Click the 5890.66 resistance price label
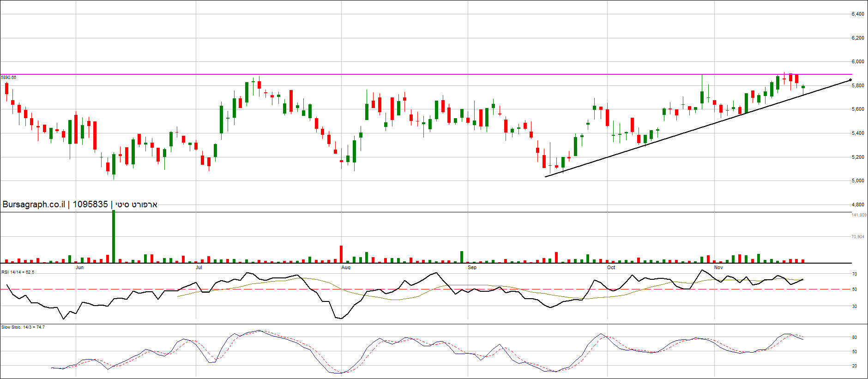868x379 pixels. click(9, 78)
